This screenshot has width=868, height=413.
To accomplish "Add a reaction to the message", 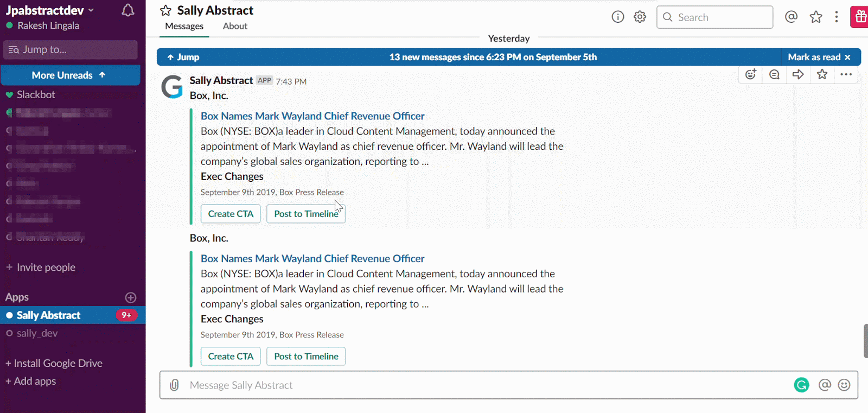I will [x=750, y=74].
